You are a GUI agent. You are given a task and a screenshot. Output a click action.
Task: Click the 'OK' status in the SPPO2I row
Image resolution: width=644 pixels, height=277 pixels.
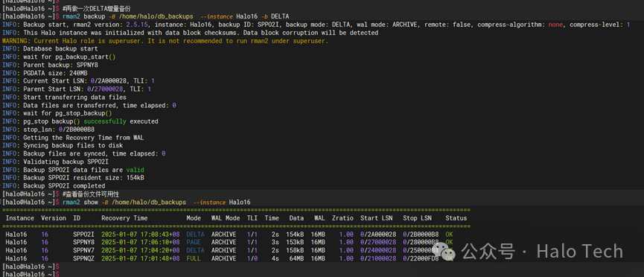pyautogui.click(x=450, y=235)
